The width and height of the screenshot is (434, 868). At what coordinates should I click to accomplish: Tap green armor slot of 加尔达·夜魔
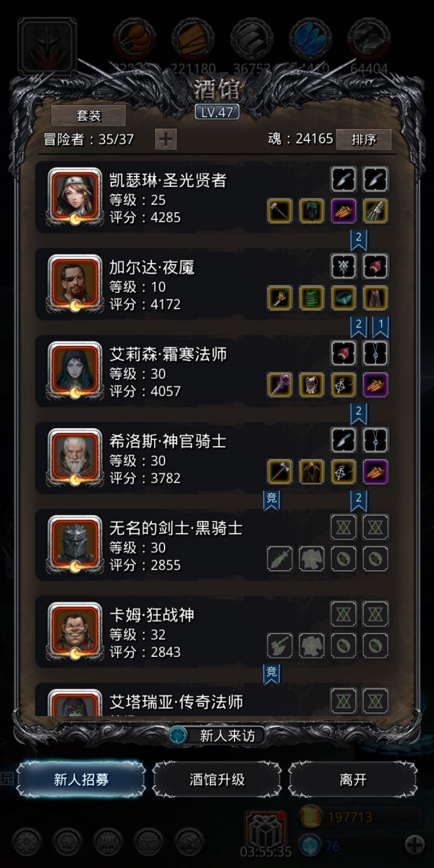312,298
